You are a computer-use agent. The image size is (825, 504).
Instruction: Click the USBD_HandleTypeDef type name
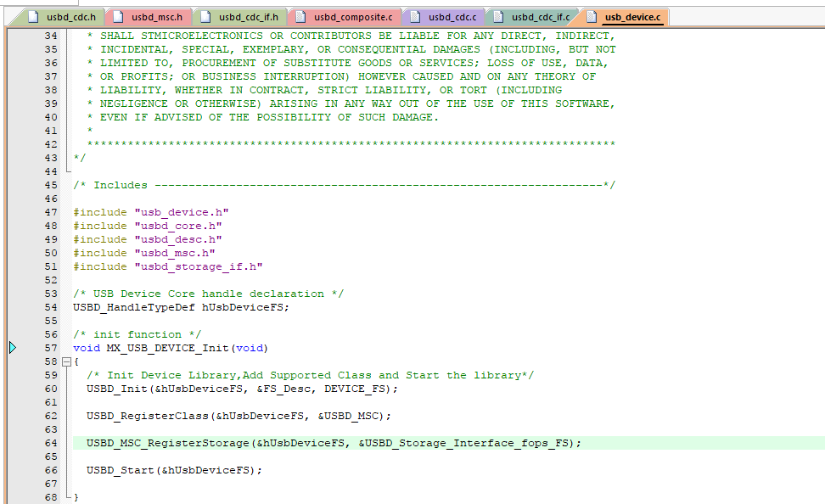click(x=133, y=307)
